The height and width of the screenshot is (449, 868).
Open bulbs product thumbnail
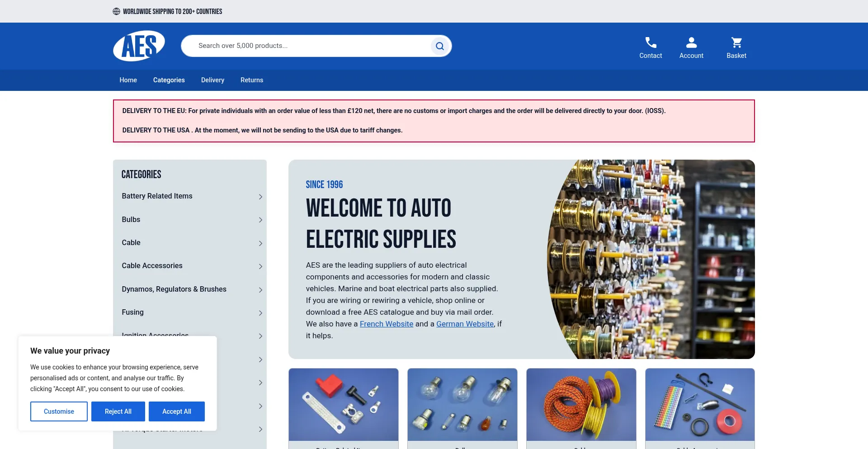462,405
